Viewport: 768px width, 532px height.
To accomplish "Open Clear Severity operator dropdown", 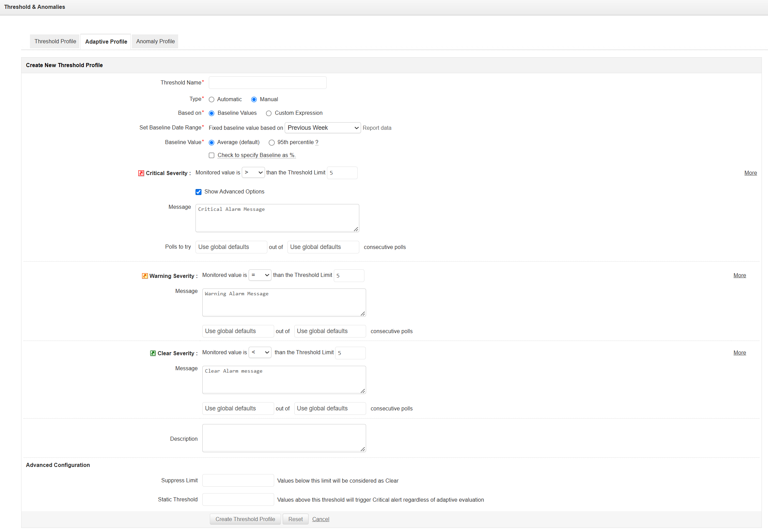I will click(260, 352).
